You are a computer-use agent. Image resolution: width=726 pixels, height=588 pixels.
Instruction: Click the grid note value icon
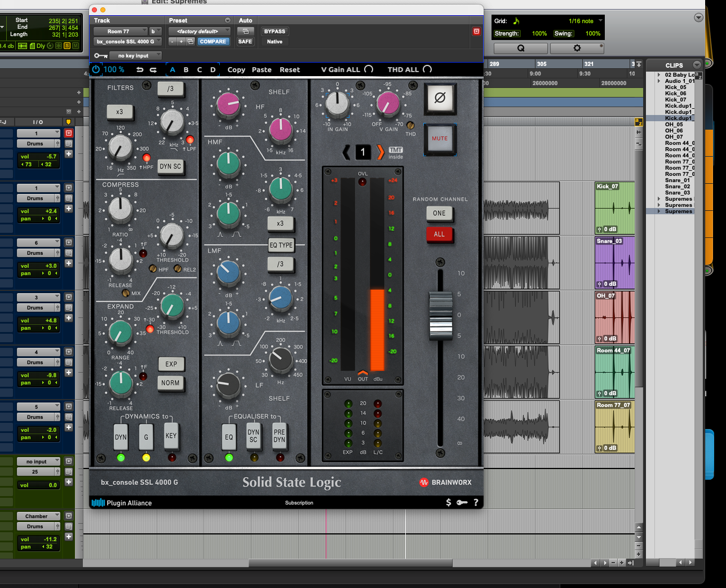(516, 21)
